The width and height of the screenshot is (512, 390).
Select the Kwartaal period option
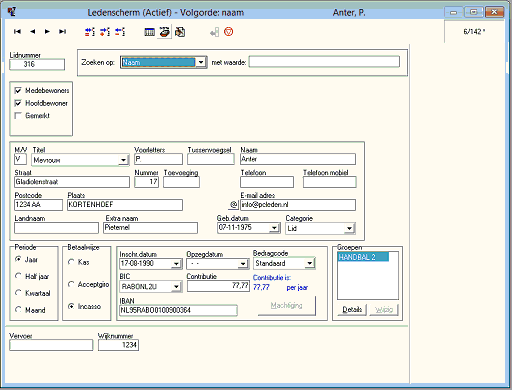coord(18,293)
